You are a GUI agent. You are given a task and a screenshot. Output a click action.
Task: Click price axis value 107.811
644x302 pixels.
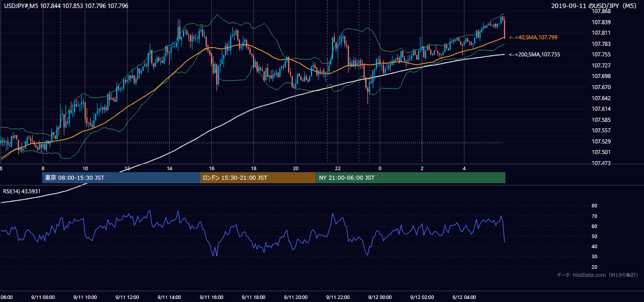tap(601, 33)
